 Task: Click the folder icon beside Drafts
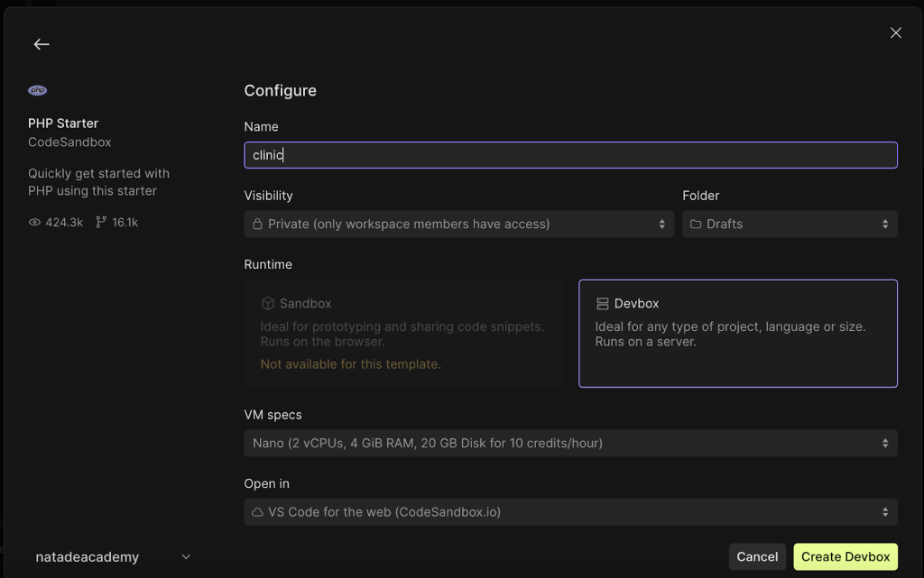point(696,224)
